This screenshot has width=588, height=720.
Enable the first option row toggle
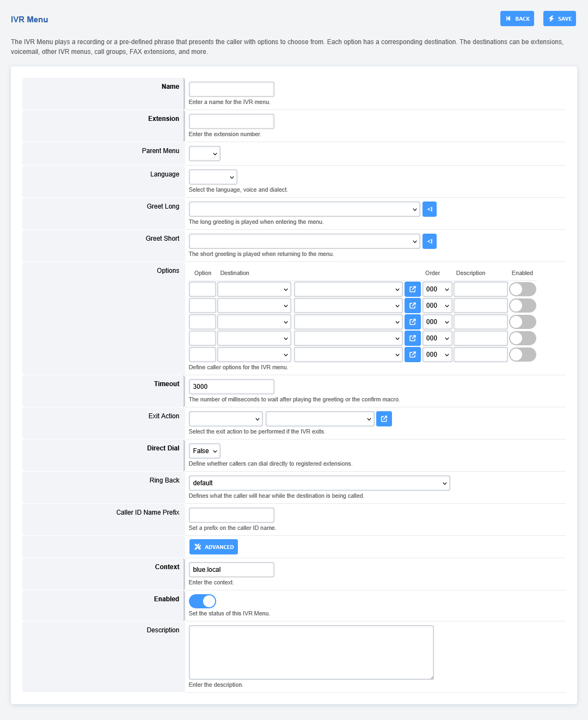click(522, 289)
